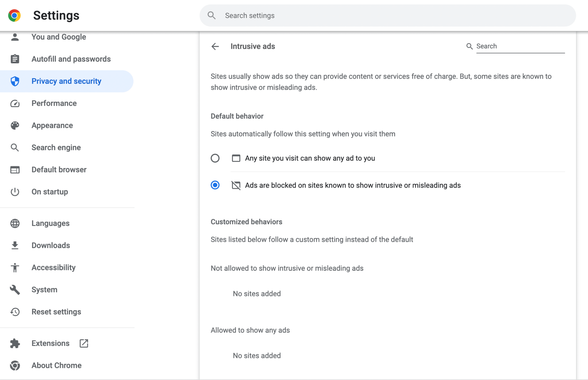Select the Privacy and security shield icon
This screenshot has width=588, height=380.
point(15,81)
